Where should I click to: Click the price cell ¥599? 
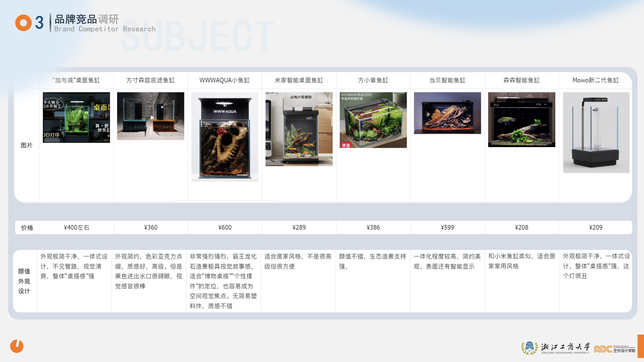pyautogui.click(x=447, y=227)
